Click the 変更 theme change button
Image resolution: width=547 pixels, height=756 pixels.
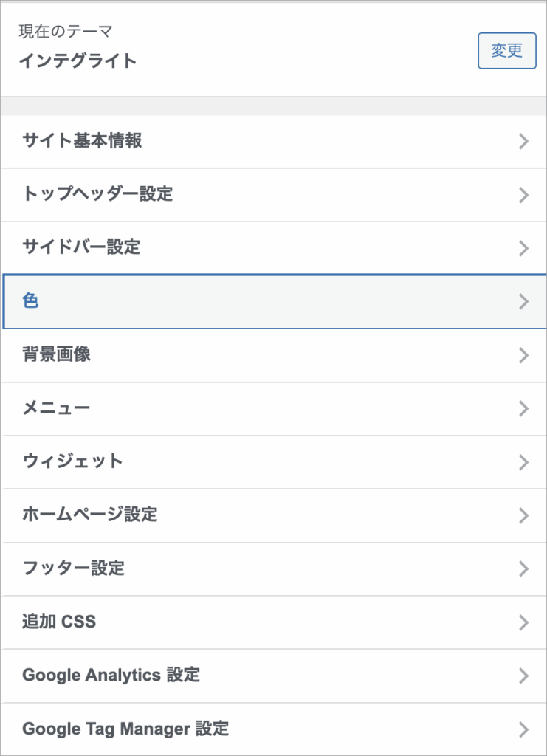(506, 50)
